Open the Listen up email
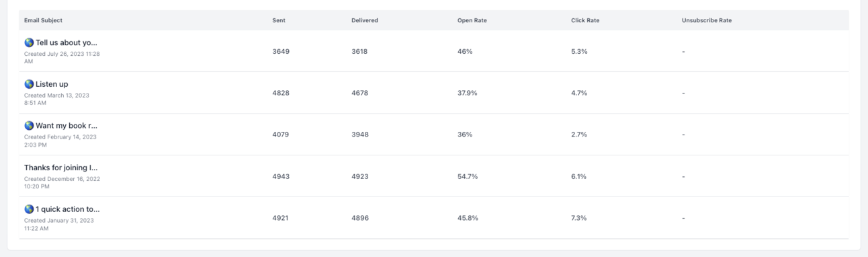Screen dimensions: 868x257 [x=52, y=84]
